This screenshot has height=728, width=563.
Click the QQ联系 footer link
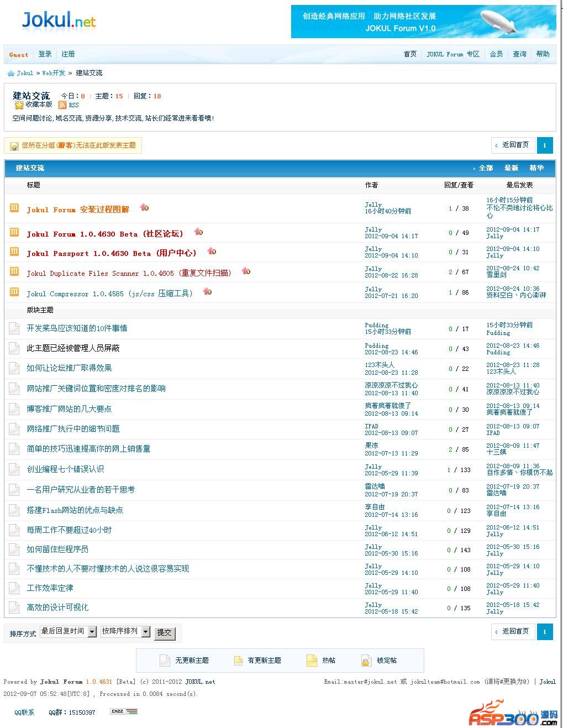(x=24, y=713)
